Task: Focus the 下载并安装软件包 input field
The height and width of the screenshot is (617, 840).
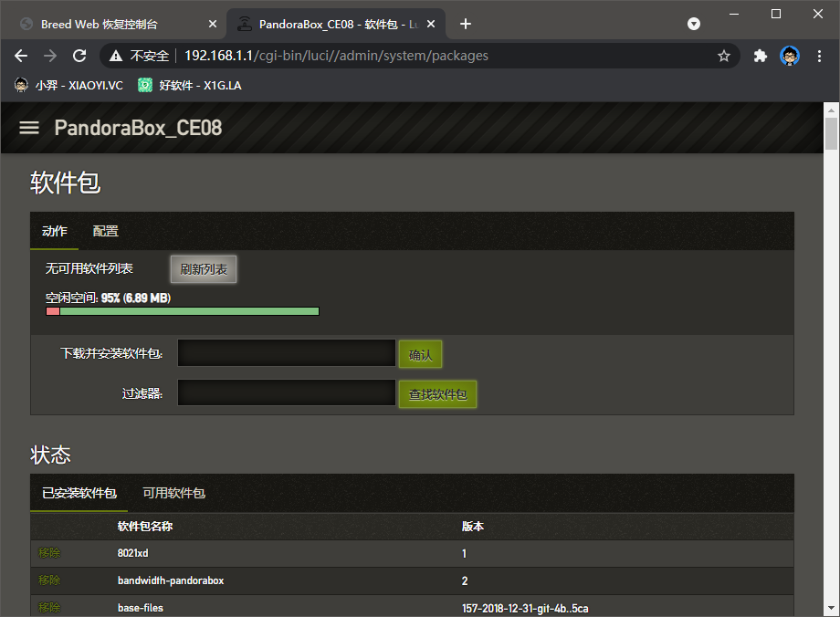Action: (287, 352)
